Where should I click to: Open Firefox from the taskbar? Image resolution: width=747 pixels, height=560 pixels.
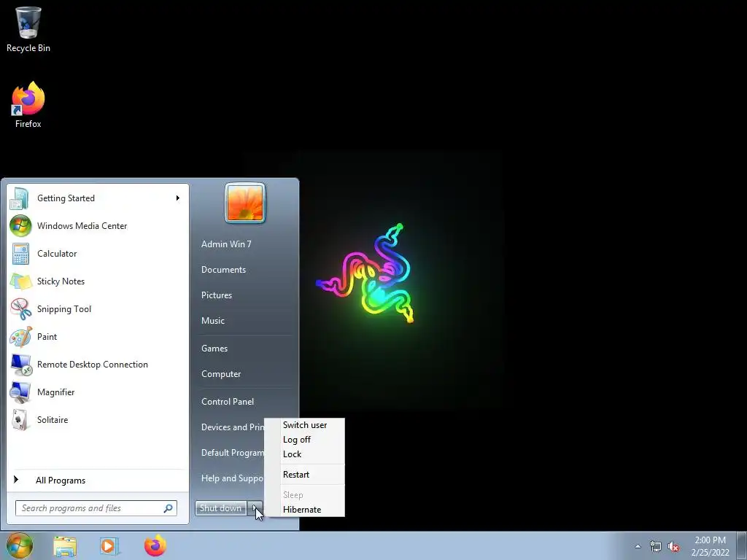point(155,545)
